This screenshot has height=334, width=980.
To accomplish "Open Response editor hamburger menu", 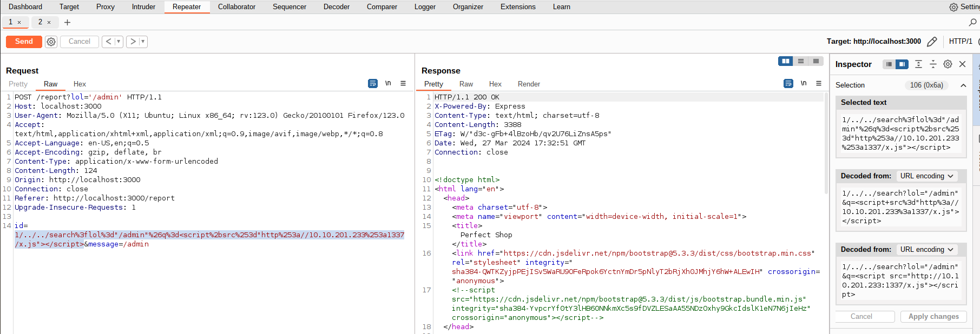I will (x=819, y=83).
